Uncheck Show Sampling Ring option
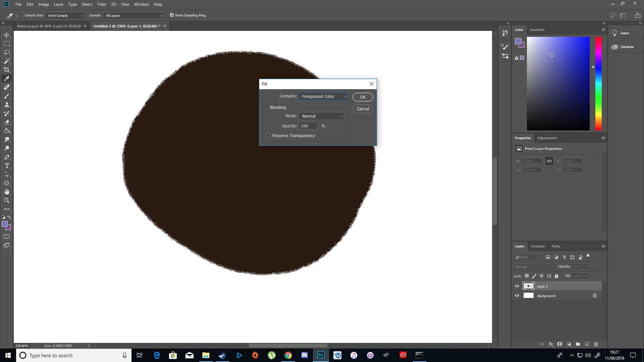Image resolution: width=644 pixels, height=362 pixels. [x=172, y=15]
